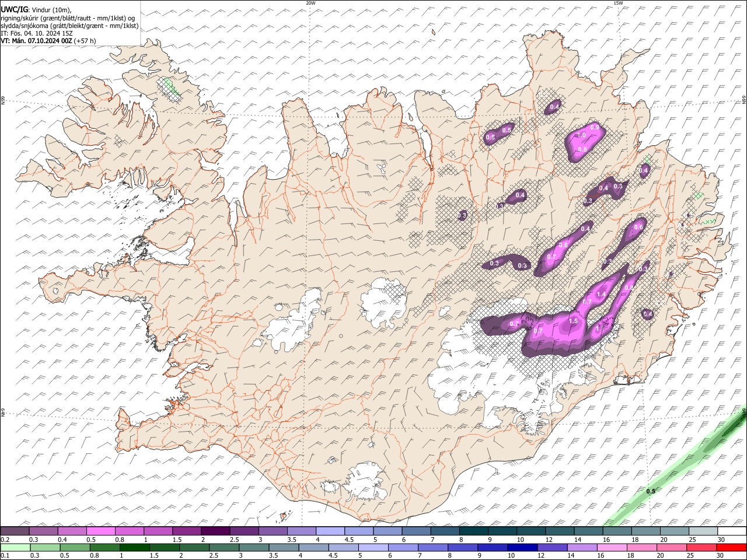Click the 0.2 gray-purple swatch in upper legend row
Screen dimensions: 747x560
click(15, 531)
